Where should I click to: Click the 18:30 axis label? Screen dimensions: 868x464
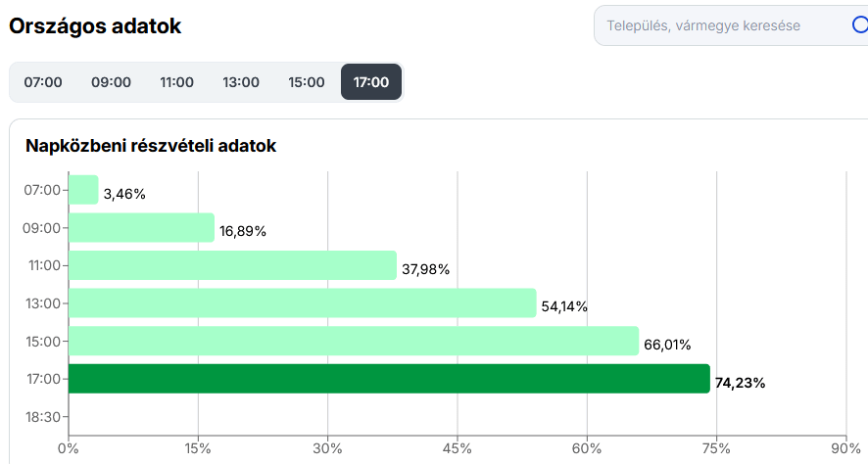click(x=42, y=417)
